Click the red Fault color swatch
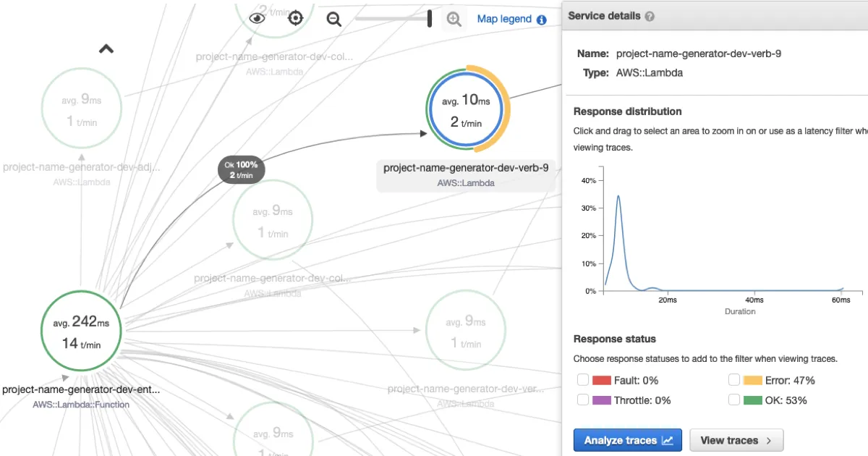 pyautogui.click(x=602, y=380)
